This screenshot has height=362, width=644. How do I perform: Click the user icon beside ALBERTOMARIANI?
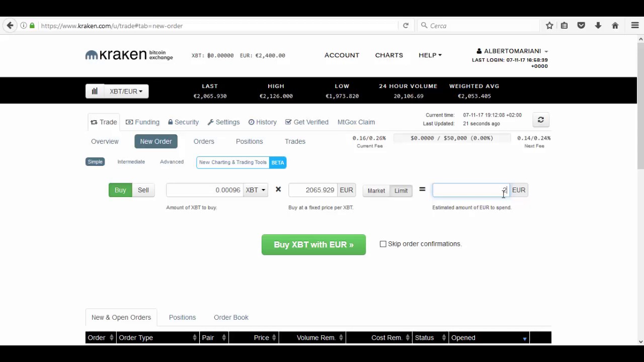point(479,51)
